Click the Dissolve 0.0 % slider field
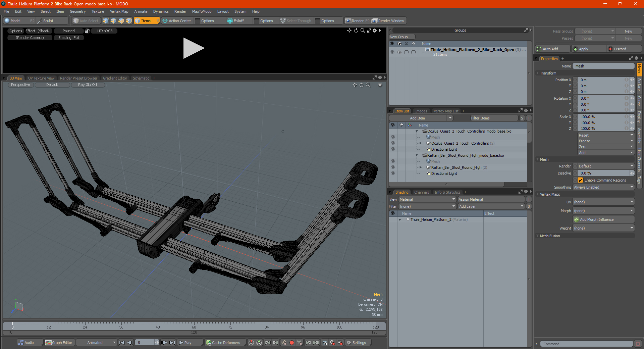The width and height of the screenshot is (644, 349). 603,173
